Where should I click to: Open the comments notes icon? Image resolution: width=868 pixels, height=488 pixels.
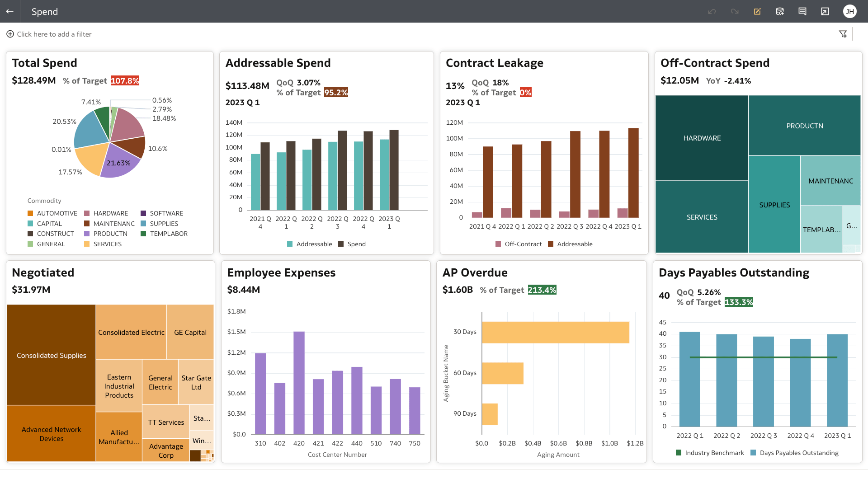point(802,11)
